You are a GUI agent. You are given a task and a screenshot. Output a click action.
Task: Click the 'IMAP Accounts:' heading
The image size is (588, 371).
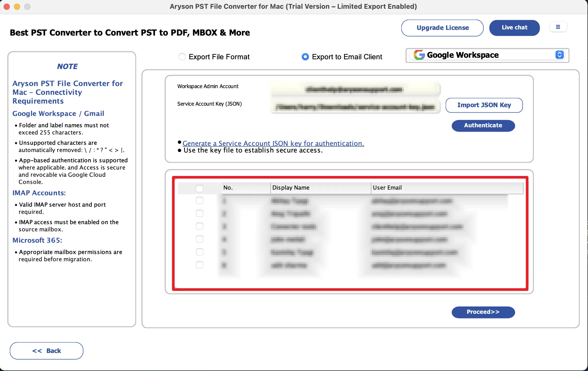[39, 193]
